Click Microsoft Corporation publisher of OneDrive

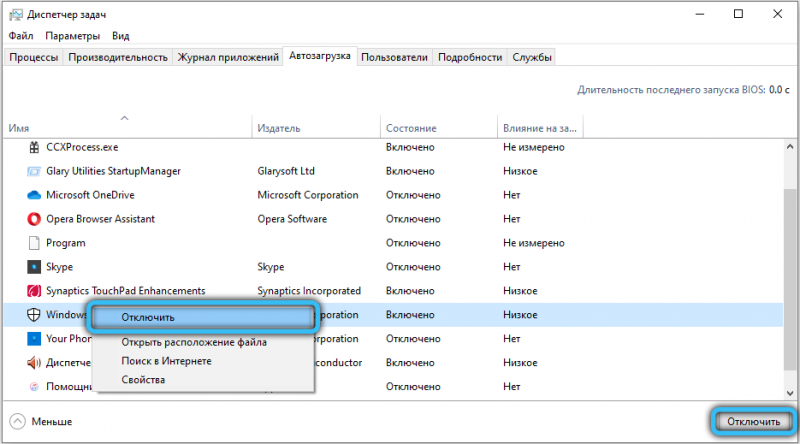308,195
